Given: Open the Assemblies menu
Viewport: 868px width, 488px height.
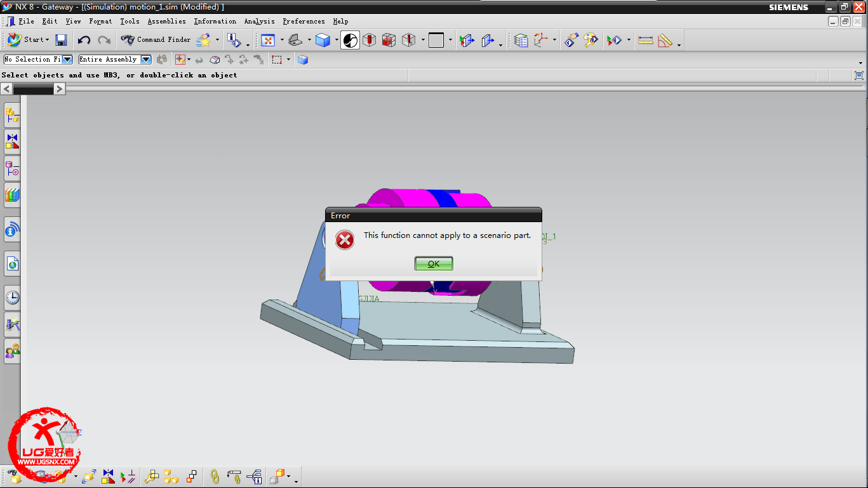Looking at the screenshot, I should (x=166, y=21).
